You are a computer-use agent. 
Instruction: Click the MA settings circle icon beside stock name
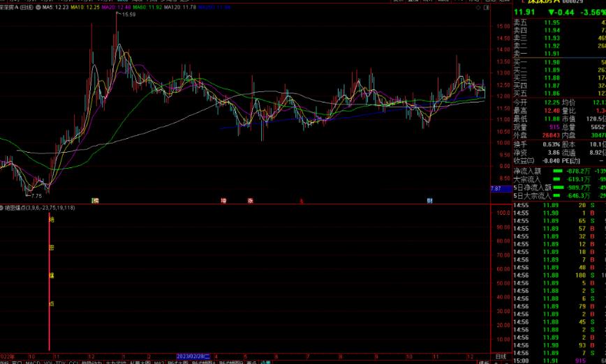pos(38,8)
